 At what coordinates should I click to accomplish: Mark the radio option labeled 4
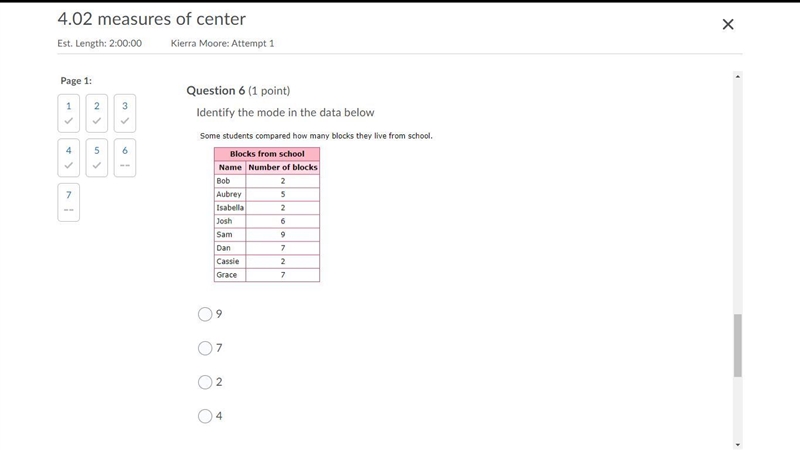tap(205, 416)
